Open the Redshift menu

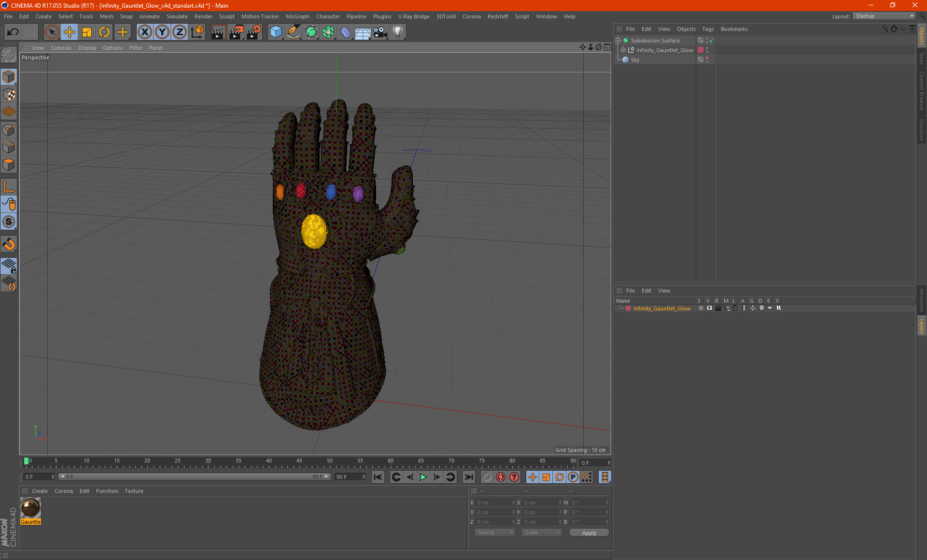tap(498, 16)
